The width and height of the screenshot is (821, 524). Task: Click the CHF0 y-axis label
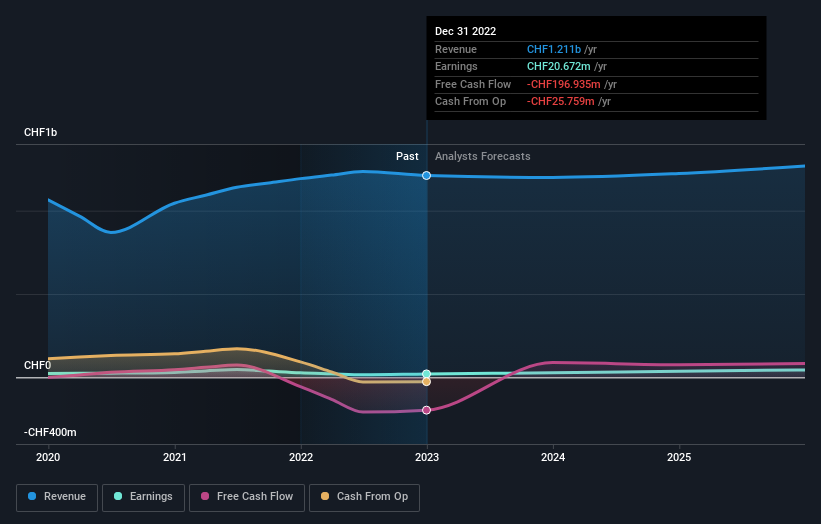[x=37, y=365]
